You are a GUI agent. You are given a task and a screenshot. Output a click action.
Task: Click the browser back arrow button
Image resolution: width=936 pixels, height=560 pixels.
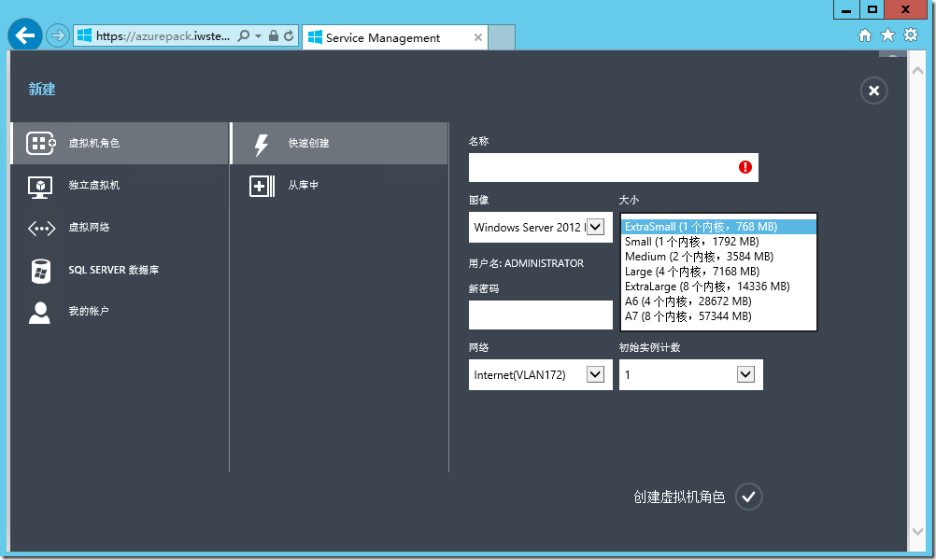click(x=25, y=35)
